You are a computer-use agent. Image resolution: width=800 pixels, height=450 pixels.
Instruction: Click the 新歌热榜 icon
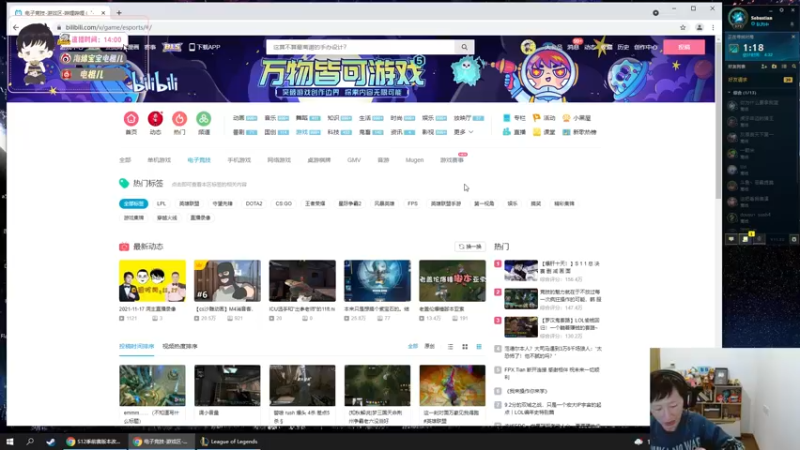(566, 132)
